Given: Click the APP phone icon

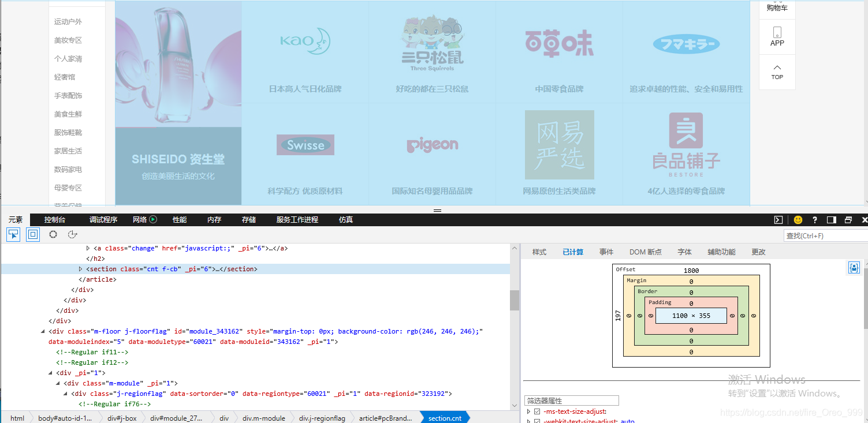Looking at the screenshot, I should click(777, 32).
